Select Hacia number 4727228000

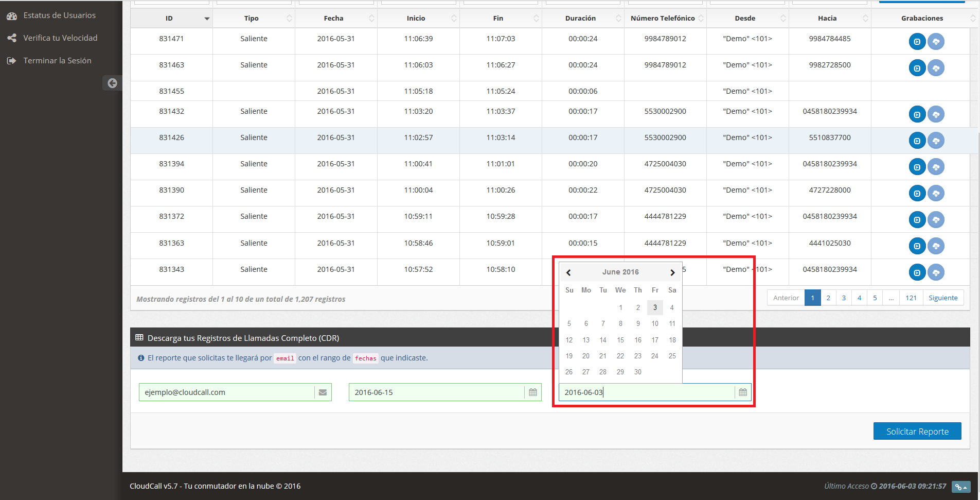coord(830,190)
